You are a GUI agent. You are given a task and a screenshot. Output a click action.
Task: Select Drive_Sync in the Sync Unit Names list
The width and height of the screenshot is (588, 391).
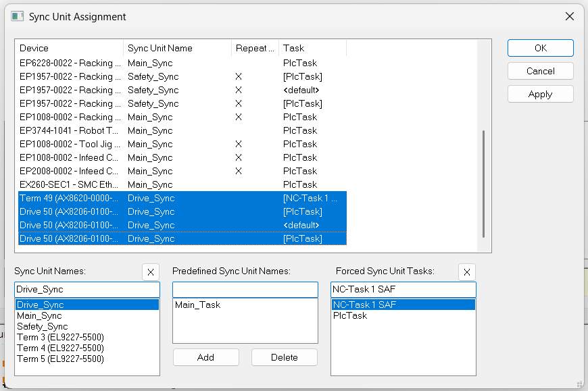[87, 305]
